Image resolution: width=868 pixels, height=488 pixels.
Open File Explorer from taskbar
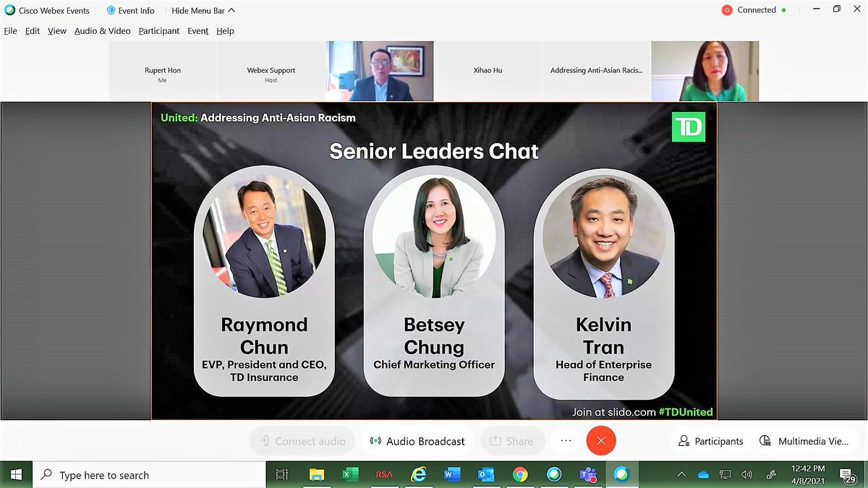[317, 475]
